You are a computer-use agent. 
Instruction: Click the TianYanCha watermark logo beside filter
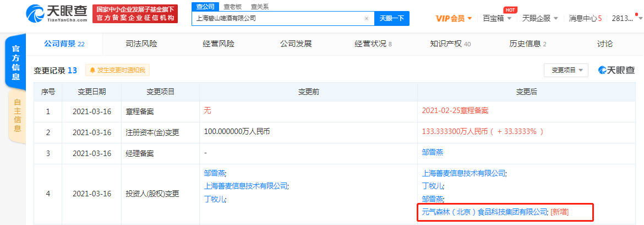[x=617, y=70]
